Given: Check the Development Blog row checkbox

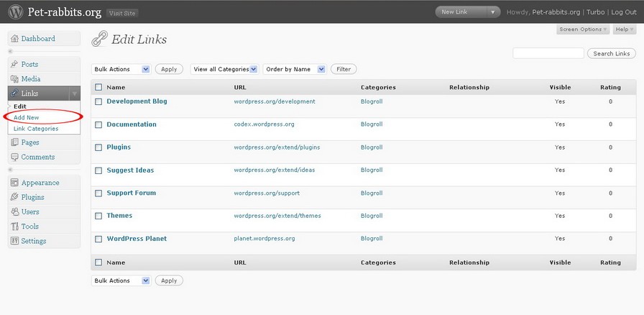Looking at the screenshot, I should pos(98,101).
